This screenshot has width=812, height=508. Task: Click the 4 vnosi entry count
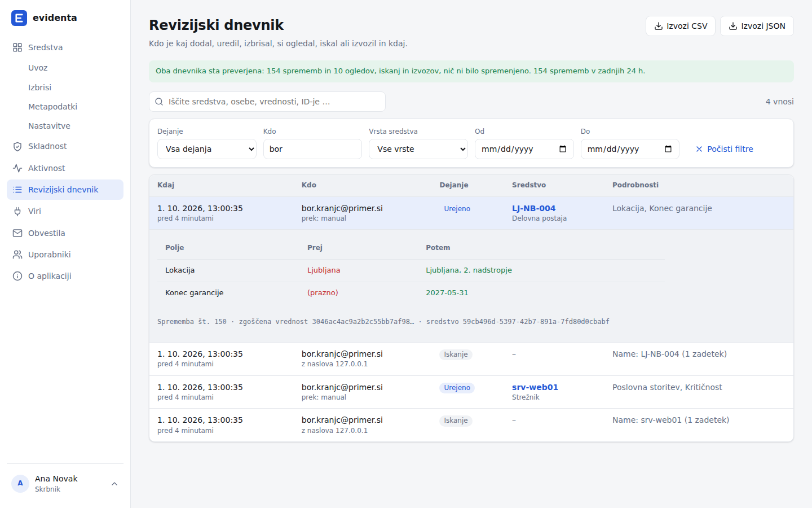[779, 102]
